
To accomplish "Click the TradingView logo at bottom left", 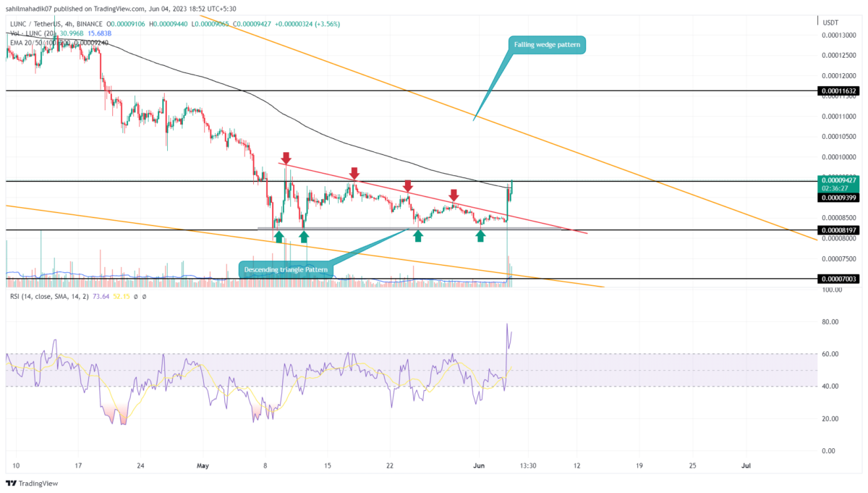I will tap(32, 483).
